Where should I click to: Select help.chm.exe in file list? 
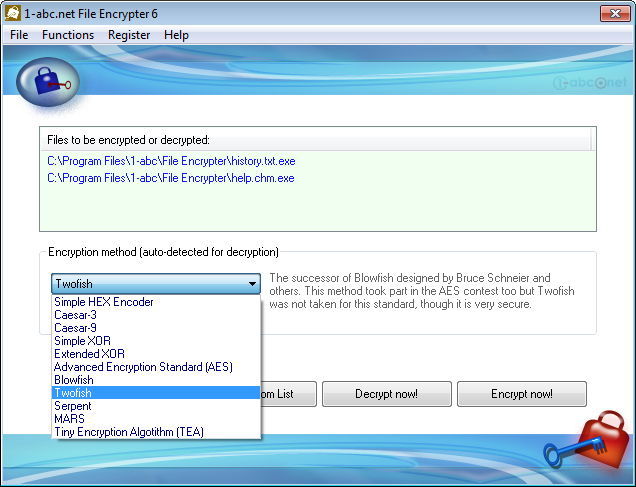[170, 178]
